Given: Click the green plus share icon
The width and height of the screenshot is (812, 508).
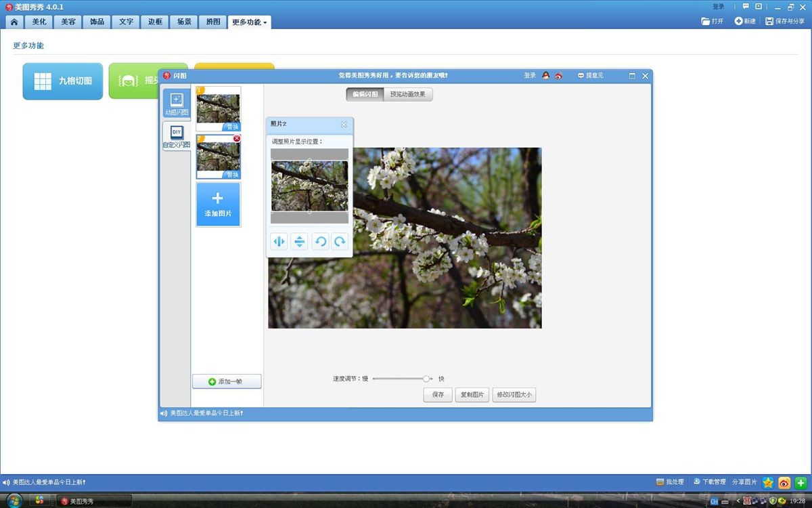Looking at the screenshot, I should 800,483.
